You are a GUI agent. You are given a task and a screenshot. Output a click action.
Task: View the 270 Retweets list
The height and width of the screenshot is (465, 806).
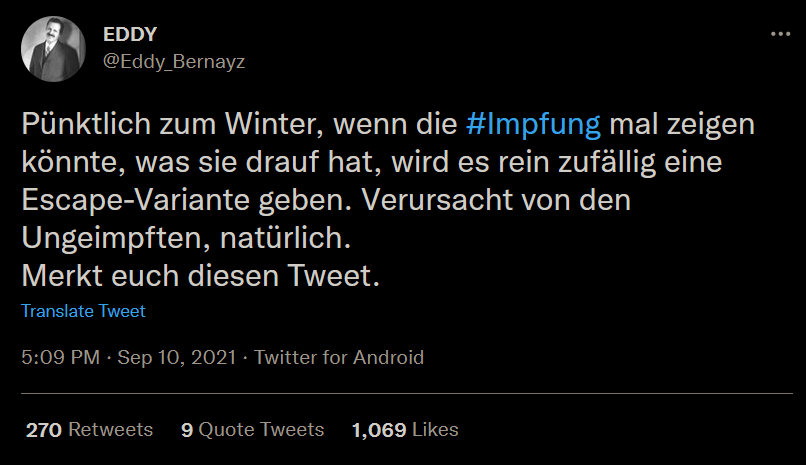click(89, 429)
